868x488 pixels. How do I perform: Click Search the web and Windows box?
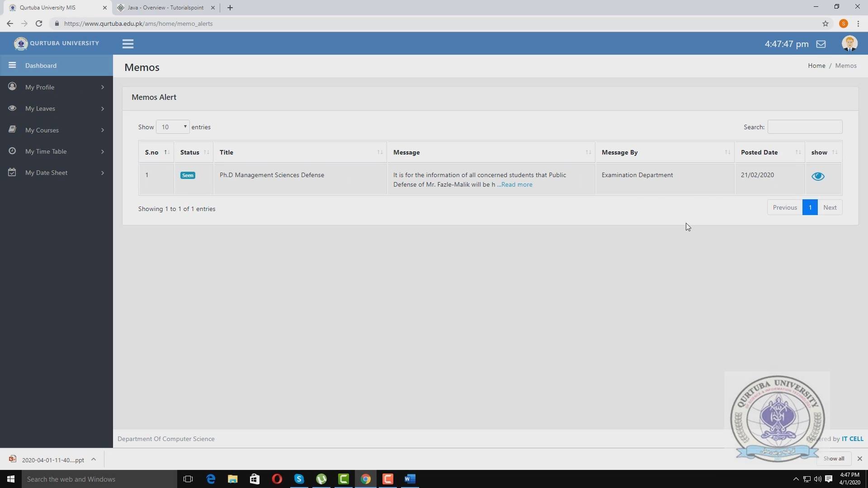click(99, 479)
